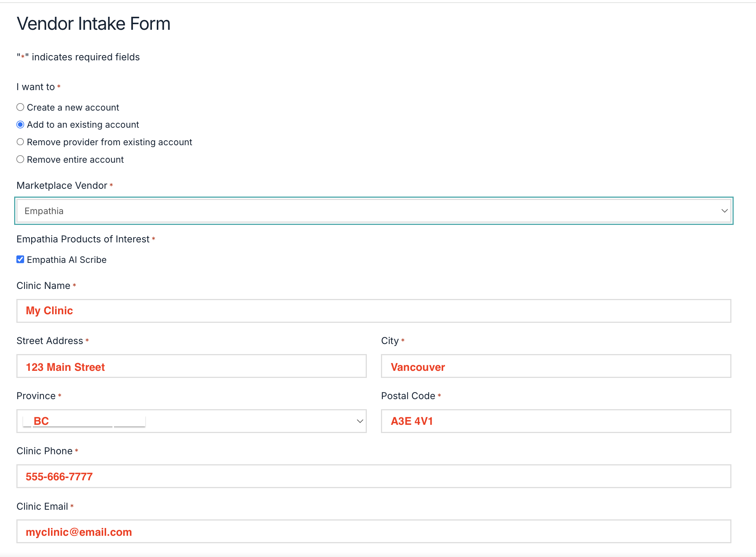Screen dimensions: 756x557
Task: Select Remove entire account radio button
Action: click(x=20, y=159)
